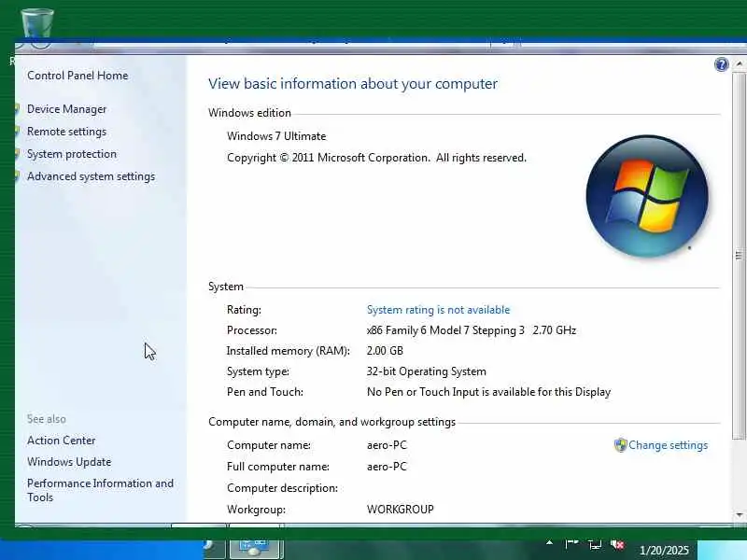Click the scrollbar down arrow
The height and width of the screenshot is (560, 747).
point(739,515)
